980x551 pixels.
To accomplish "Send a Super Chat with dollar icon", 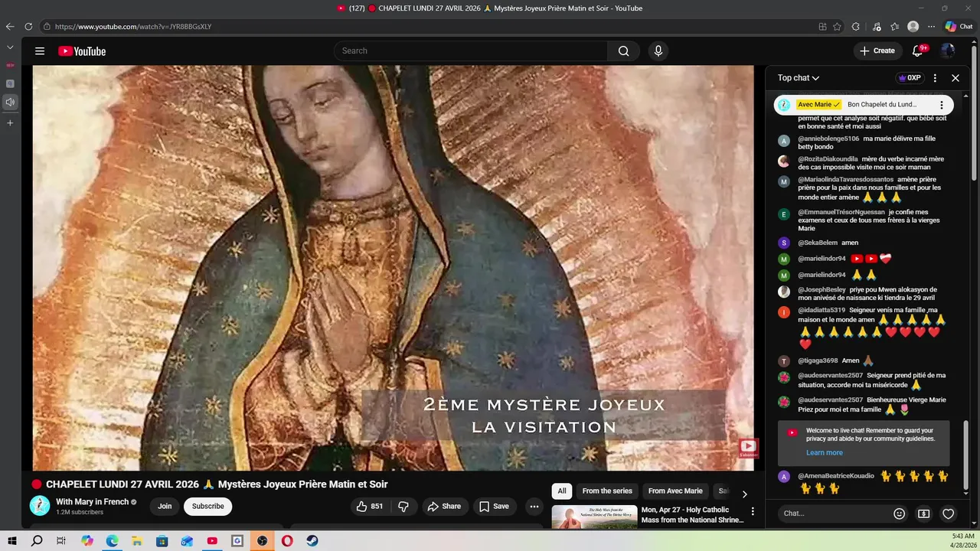I will (924, 514).
